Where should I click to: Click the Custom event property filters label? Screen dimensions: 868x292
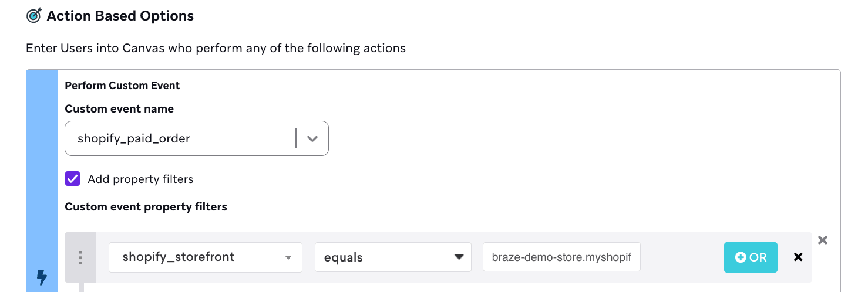pos(146,206)
